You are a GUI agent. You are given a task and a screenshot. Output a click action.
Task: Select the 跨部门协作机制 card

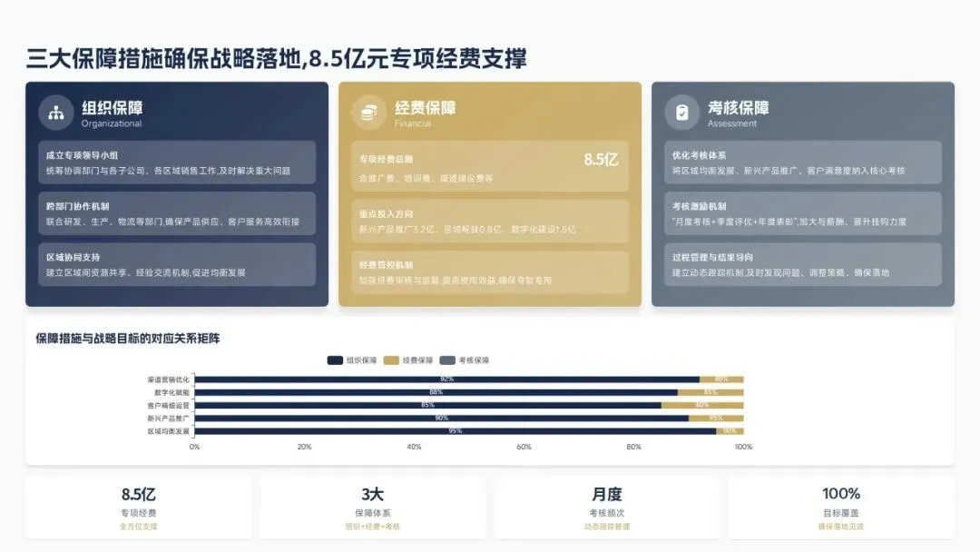coord(177,213)
